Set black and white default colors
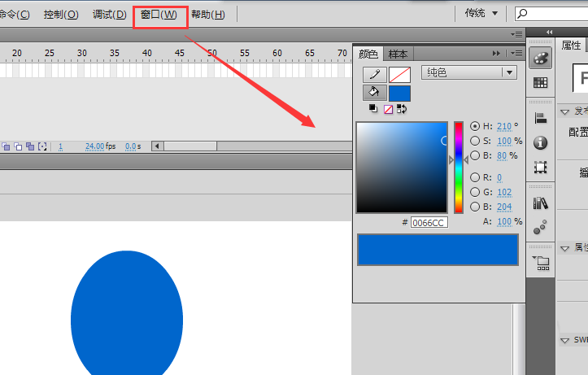Image resolution: width=588 pixels, height=375 pixels. 373,109
